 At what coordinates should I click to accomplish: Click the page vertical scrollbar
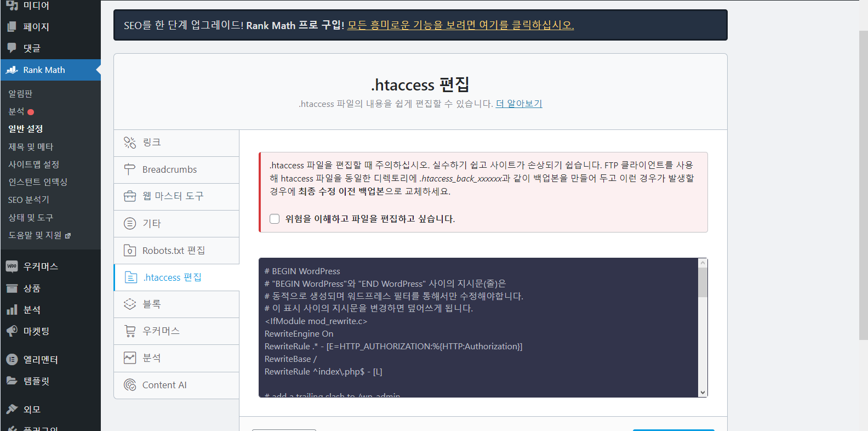863,185
